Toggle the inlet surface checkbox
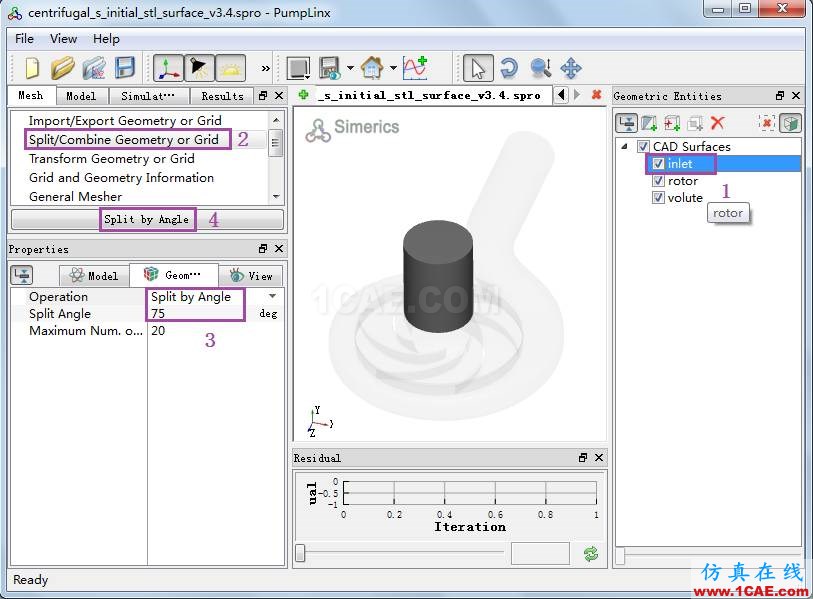 (658, 164)
